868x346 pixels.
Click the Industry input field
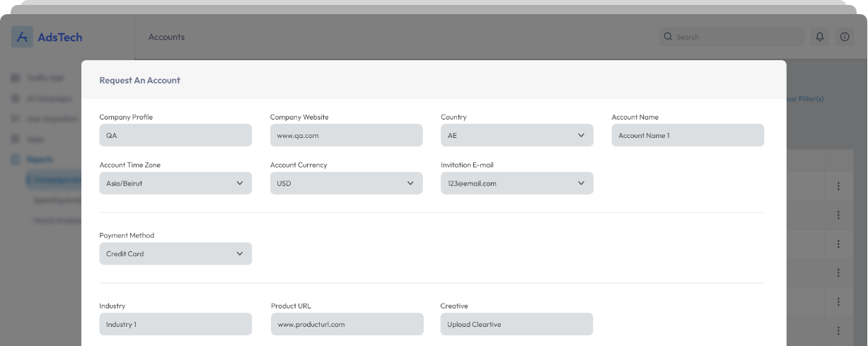(175, 324)
